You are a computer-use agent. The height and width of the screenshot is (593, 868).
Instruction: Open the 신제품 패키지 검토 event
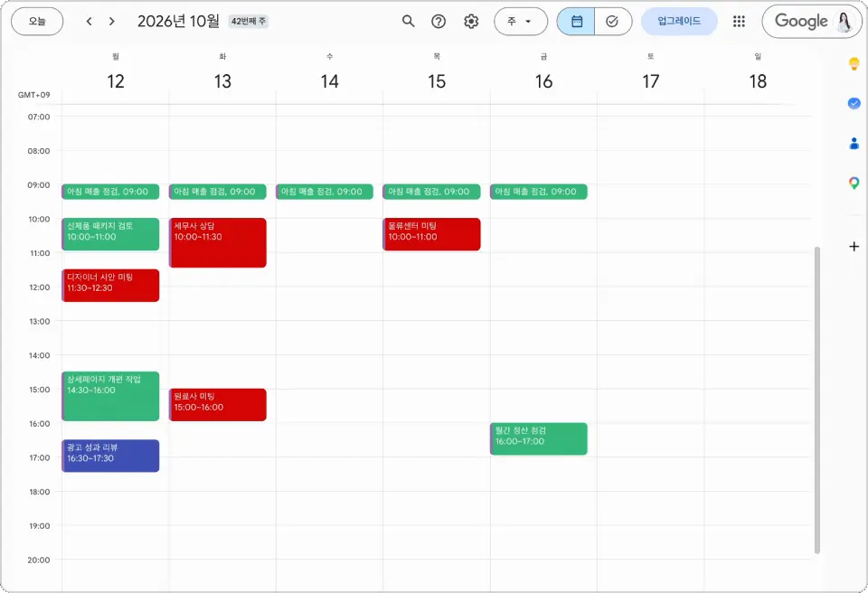tap(110, 234)
